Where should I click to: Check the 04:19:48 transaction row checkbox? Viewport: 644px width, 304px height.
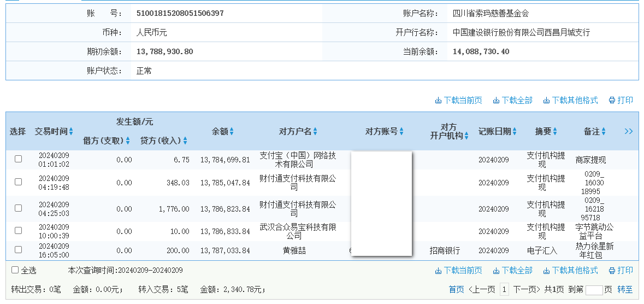click(x=18, y=182)
